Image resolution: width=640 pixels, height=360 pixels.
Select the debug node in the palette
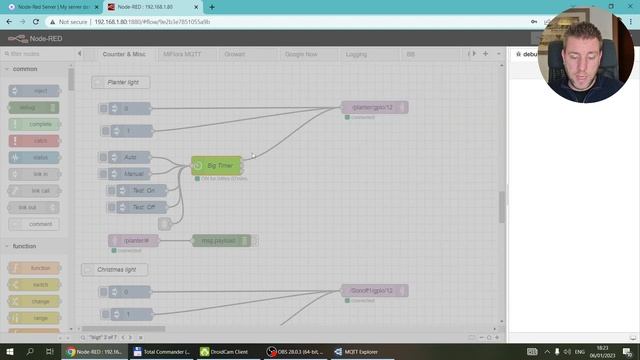pyautogui.click(x=34, y=107)
